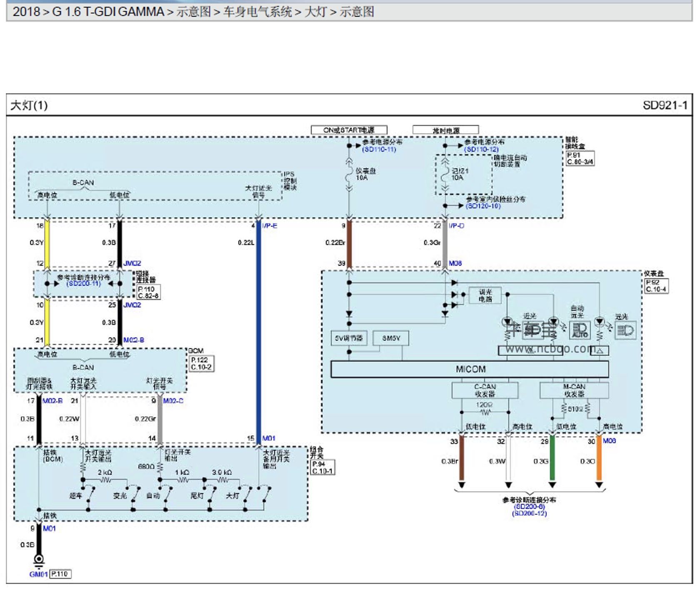This screenshot has height=589, width=700.
Task: Click the ON或START电源 power box
Action: tap(349, 130)
